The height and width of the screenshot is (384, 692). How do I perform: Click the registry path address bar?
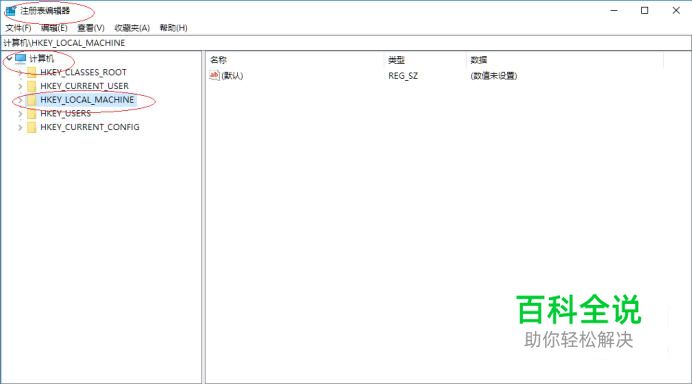tap(346, 43)
